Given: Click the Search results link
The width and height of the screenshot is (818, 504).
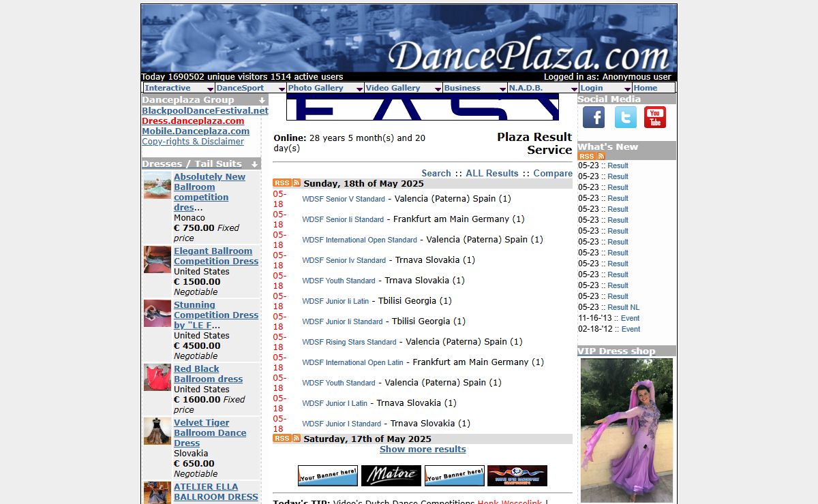Looking at the screenshot, I should (x=436, y=173).
